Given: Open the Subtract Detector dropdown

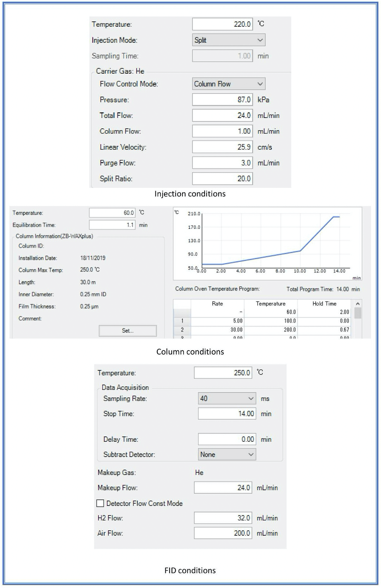Looking at the screenshot, I should point(227,454).
